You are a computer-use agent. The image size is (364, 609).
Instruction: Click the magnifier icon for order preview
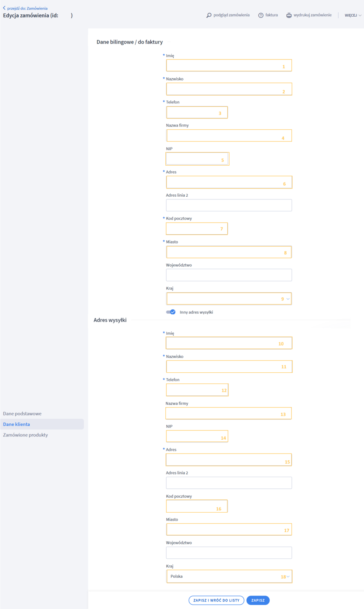pos(209,15)
